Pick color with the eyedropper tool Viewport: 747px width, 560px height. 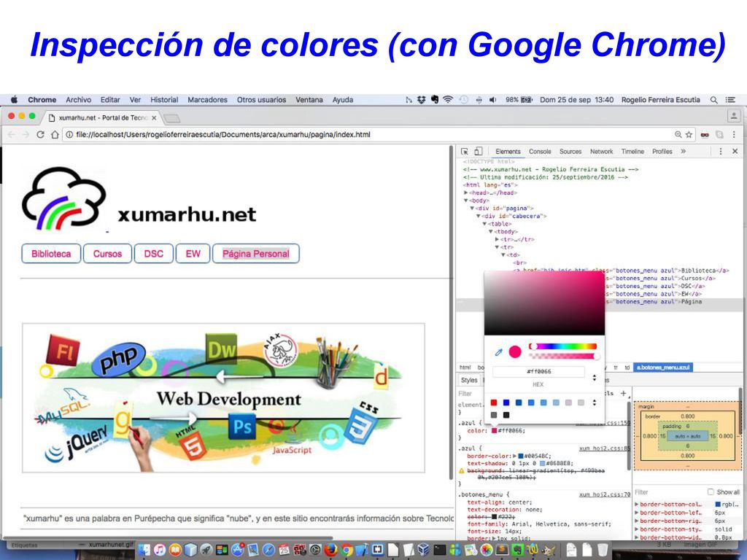pos(498,352)
